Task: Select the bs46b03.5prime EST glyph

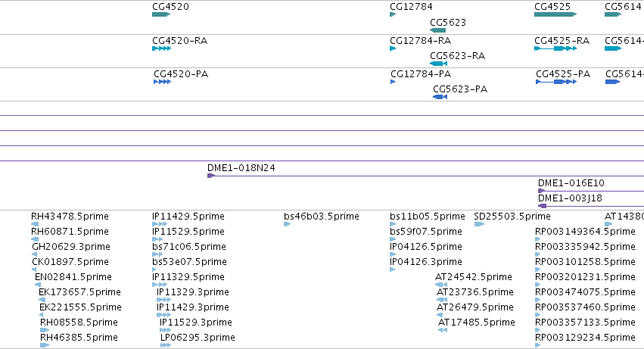Action: click(287, 224)
